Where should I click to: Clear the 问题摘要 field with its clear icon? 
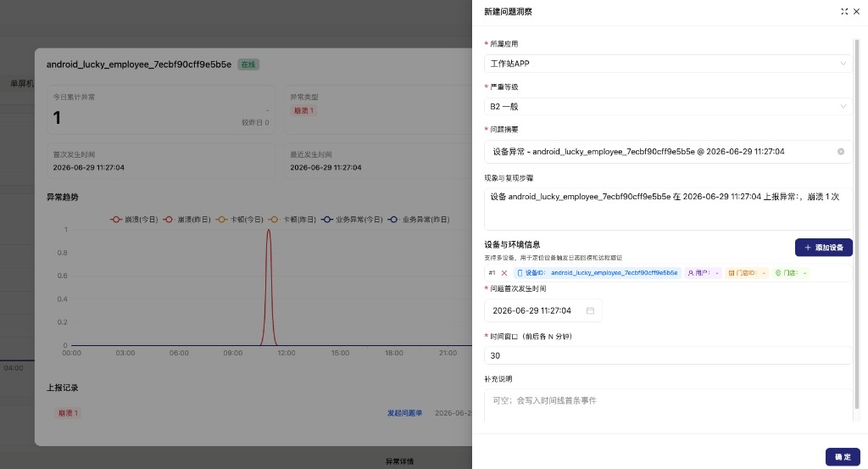tap(841, 152)
